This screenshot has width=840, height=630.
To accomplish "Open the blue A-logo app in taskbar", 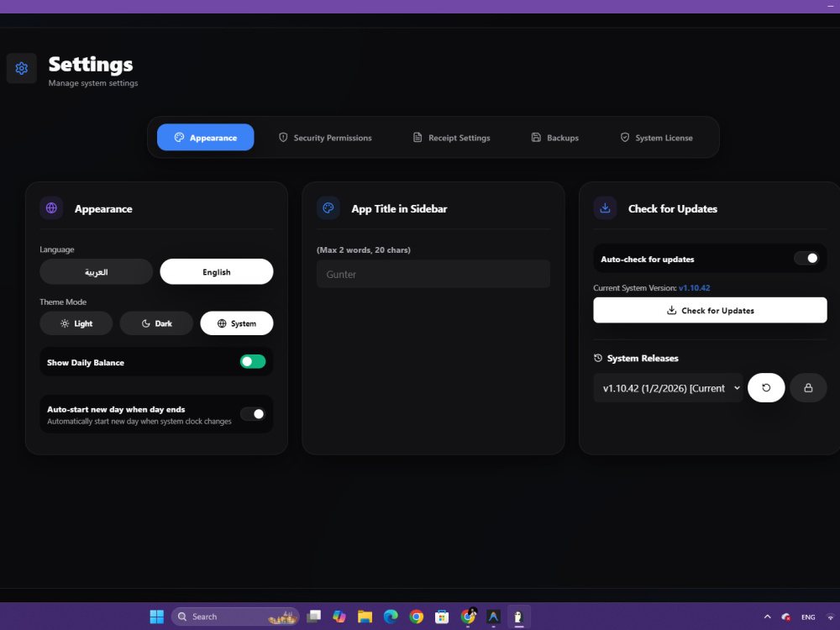I will [493, 617].
